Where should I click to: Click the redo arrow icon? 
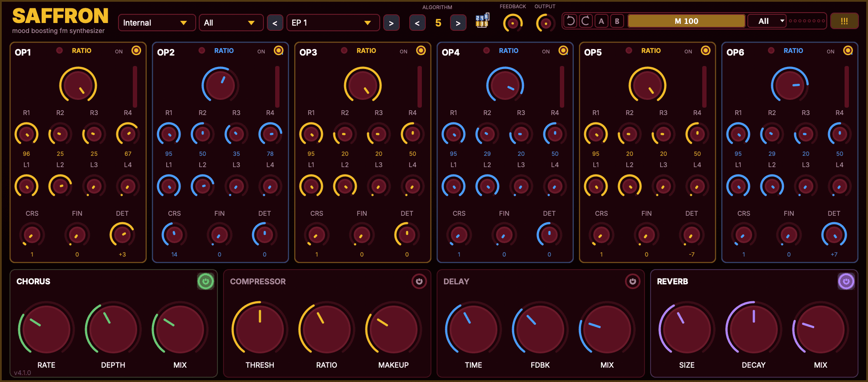586,21
